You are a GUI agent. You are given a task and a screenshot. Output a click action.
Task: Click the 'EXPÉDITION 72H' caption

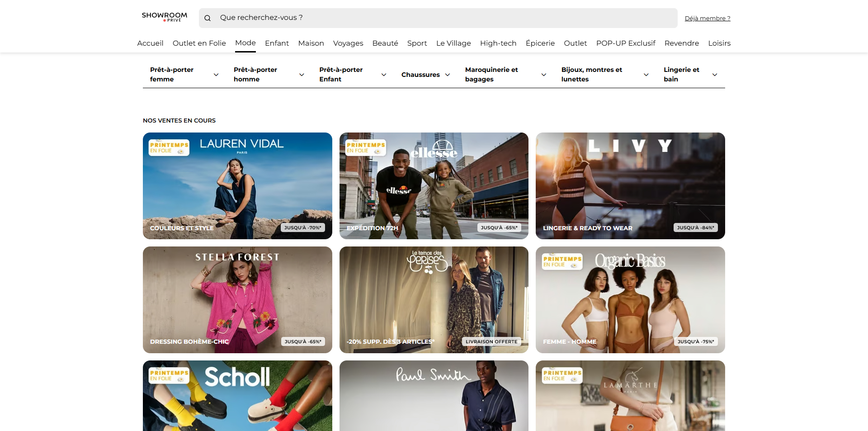tap(373, 228)
